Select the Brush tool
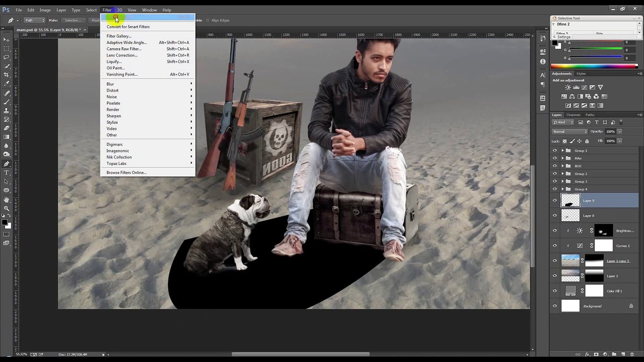644x362 pixels. tap(7, 102)
